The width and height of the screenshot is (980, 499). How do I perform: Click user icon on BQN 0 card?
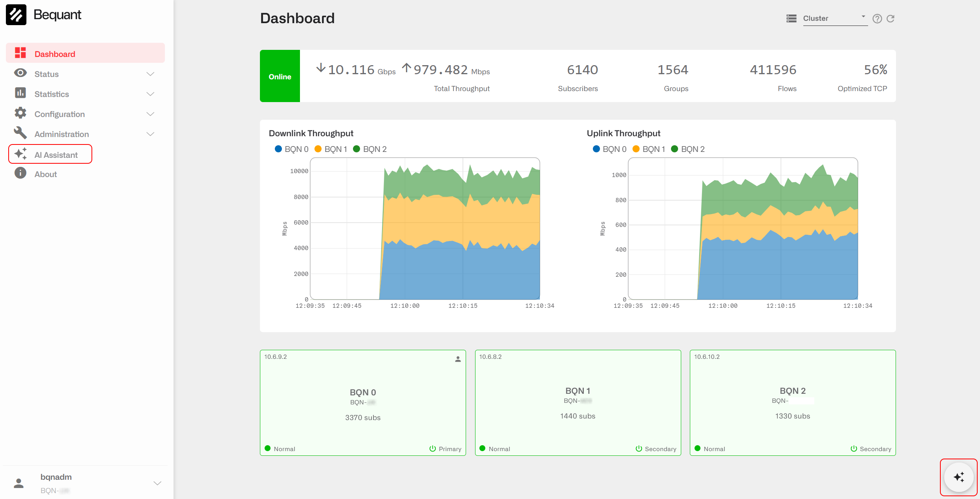click(x=457, y=359)
